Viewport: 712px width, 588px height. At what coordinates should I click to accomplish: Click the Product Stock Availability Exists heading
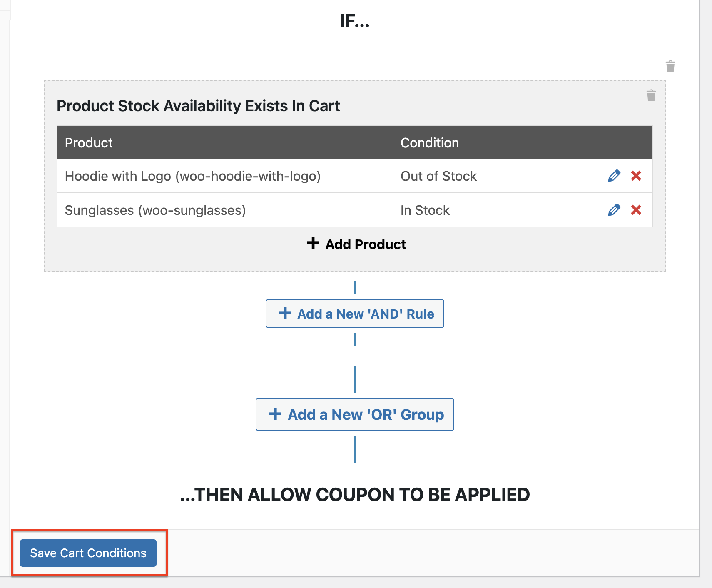pos(198,106)
